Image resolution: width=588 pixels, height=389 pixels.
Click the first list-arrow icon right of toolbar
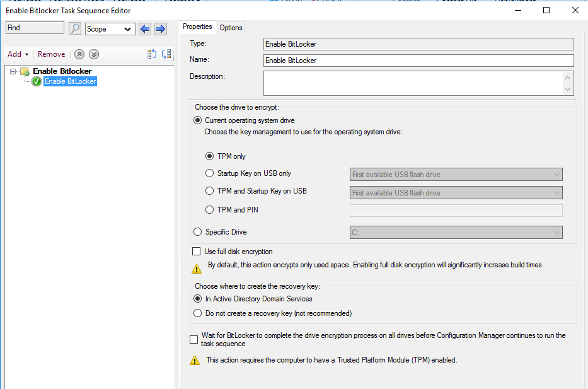(152, 54)
